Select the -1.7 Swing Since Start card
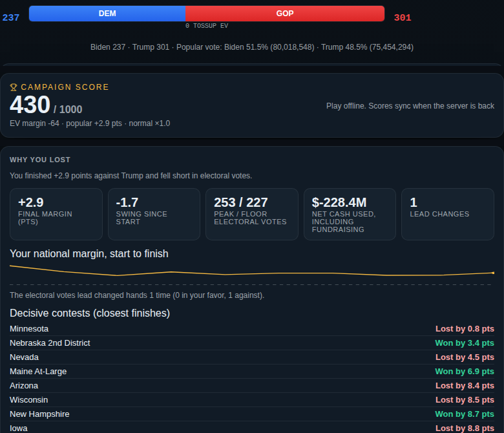Image resolution: width=504 pixels, height=433 pixels. 154,214
